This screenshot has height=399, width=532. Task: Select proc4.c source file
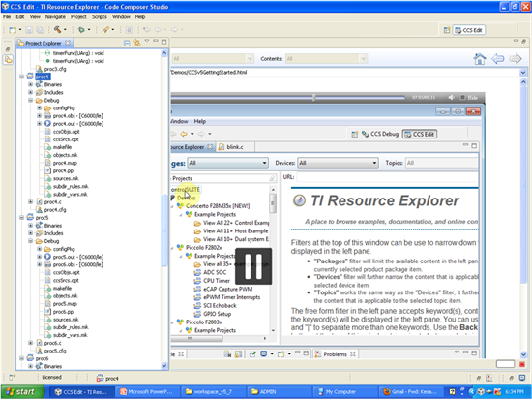pos(52,202)
